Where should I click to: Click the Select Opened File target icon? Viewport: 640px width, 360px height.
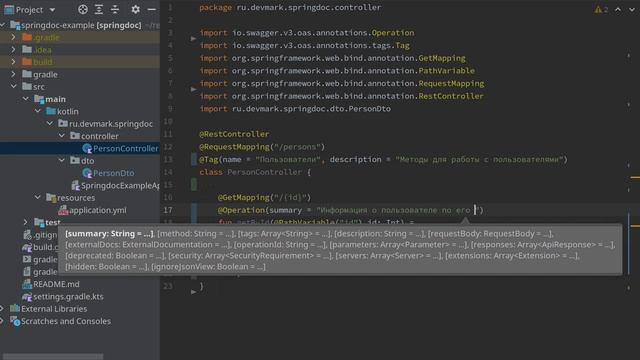(83, 9)
